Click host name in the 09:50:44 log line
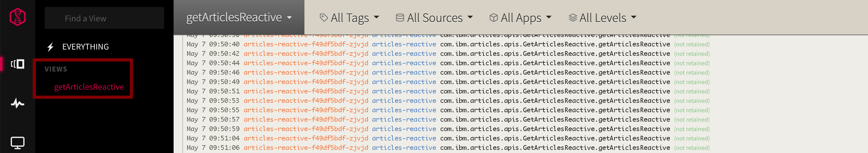This screenshot has height=153, width=868. (x=306, y=63)
